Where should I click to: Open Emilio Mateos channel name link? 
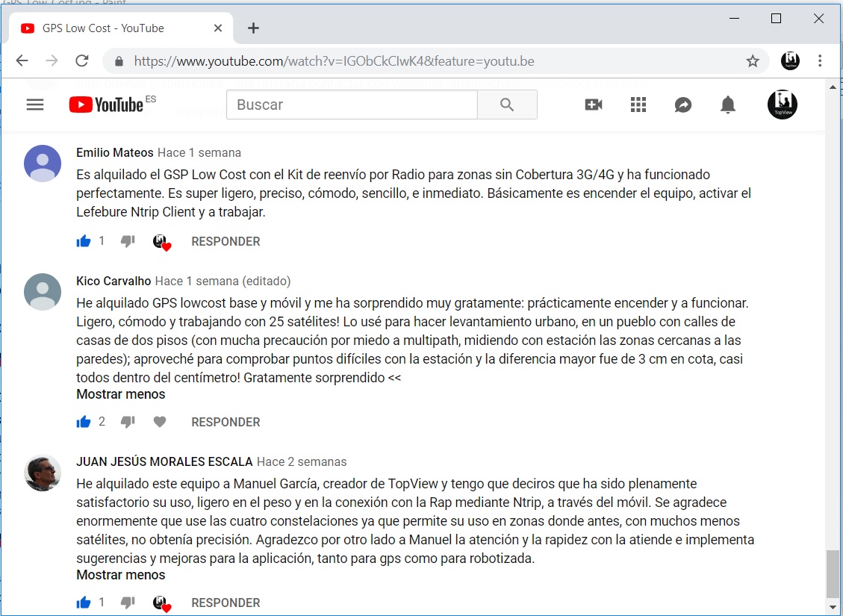click(114, 152)
